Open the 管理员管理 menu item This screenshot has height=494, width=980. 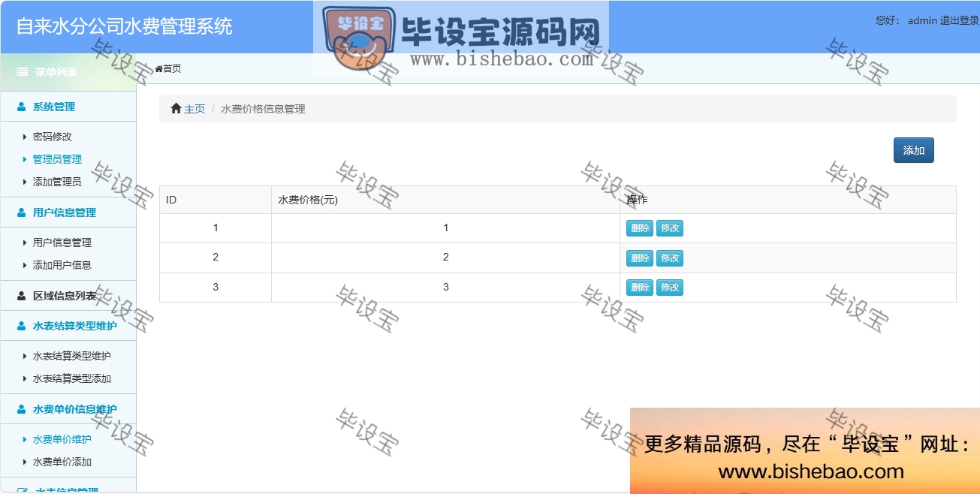[x=57, y=159]
